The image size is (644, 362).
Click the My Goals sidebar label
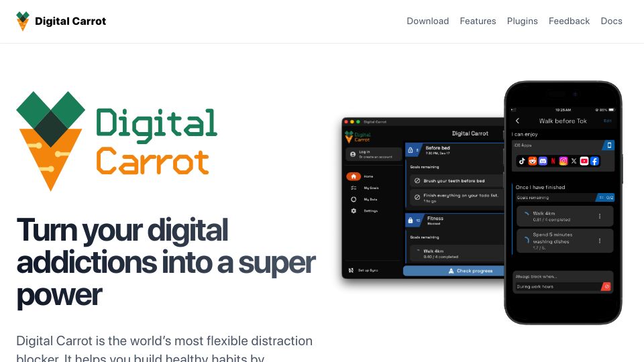371,188
